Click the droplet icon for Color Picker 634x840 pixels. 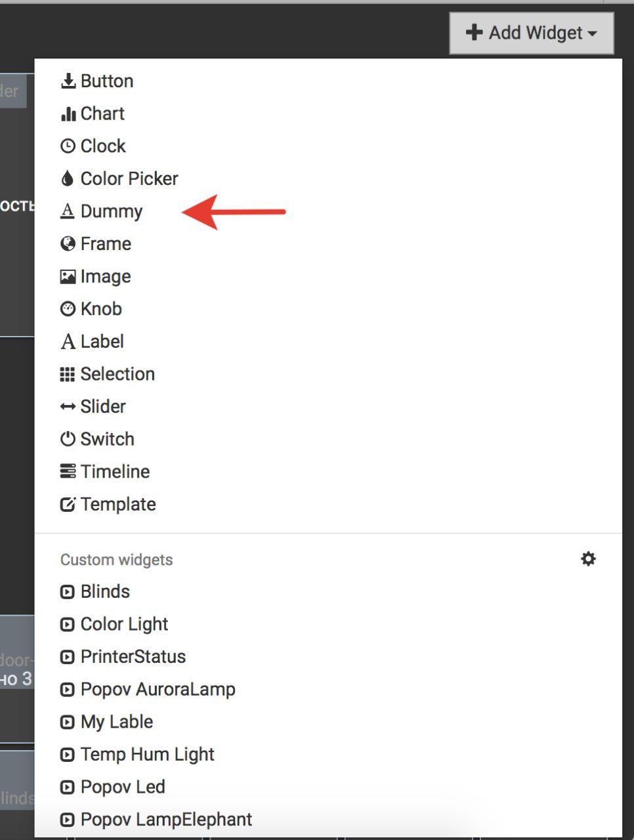(x=67, y=178)
